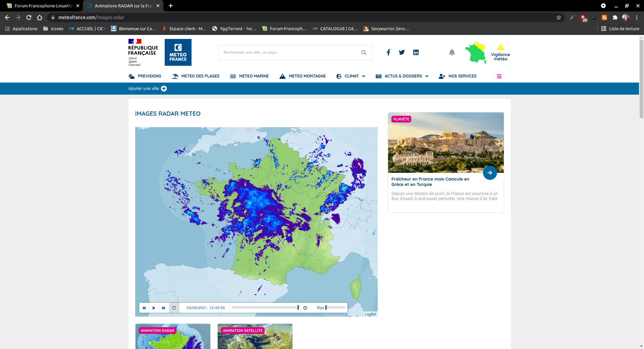Image resolution: width=644 pixels, height=349 pixels.
Task: Click the Facebook icon in the header
Action: click(x=388, y=52)
